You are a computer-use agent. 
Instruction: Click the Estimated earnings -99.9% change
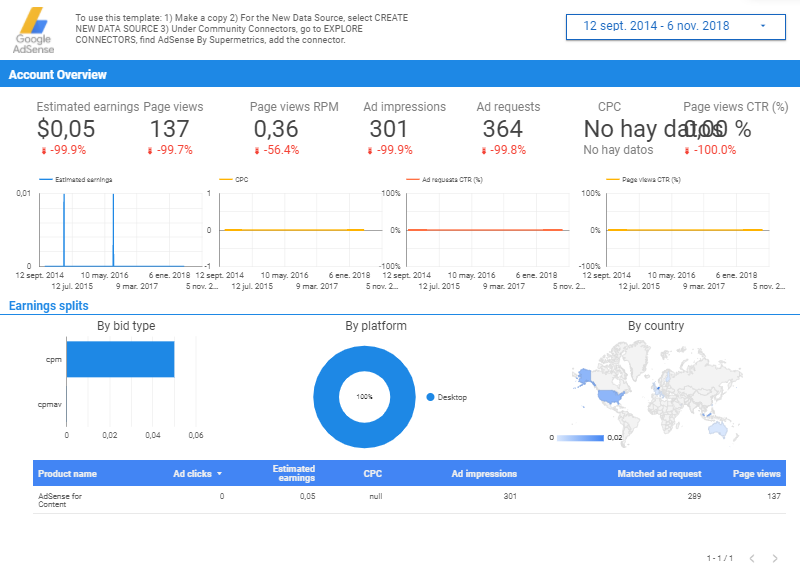click(x=64, y=150)
